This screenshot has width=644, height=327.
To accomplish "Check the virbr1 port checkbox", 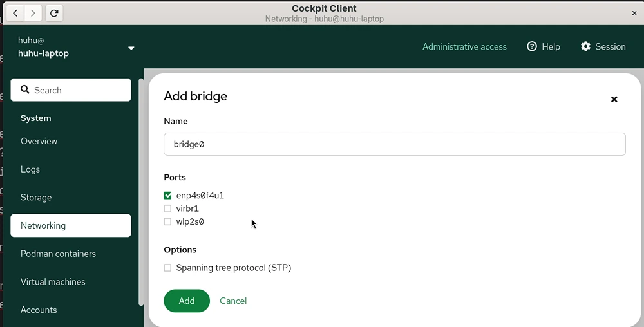I will coord(167,209).
